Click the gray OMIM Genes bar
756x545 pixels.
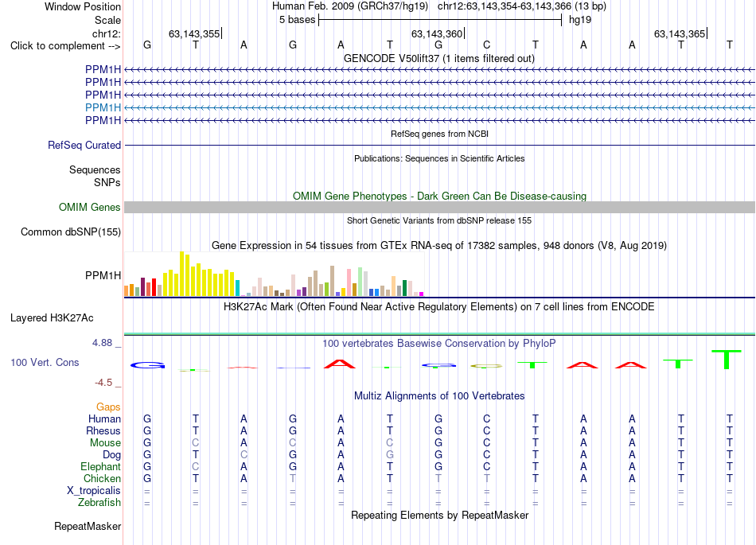(439, 207)
